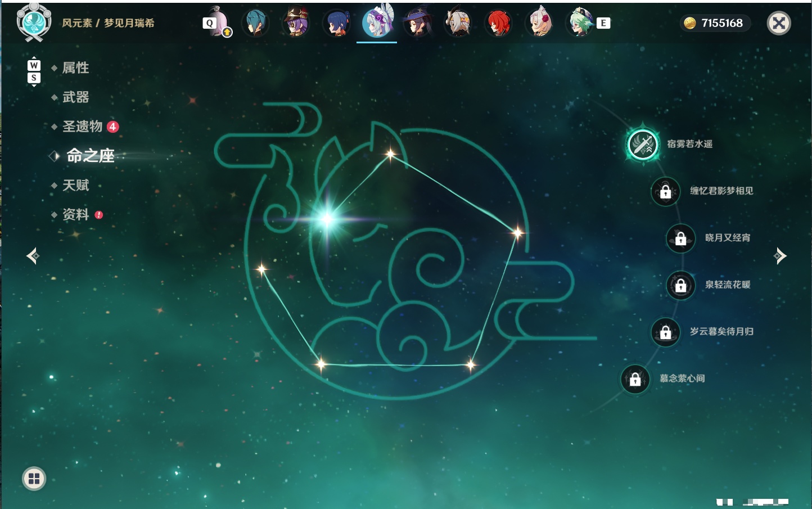This screenshot has width=812, height=509.
Task: Select the gray-haired avatar with black feather
Action: coord(458,23)
